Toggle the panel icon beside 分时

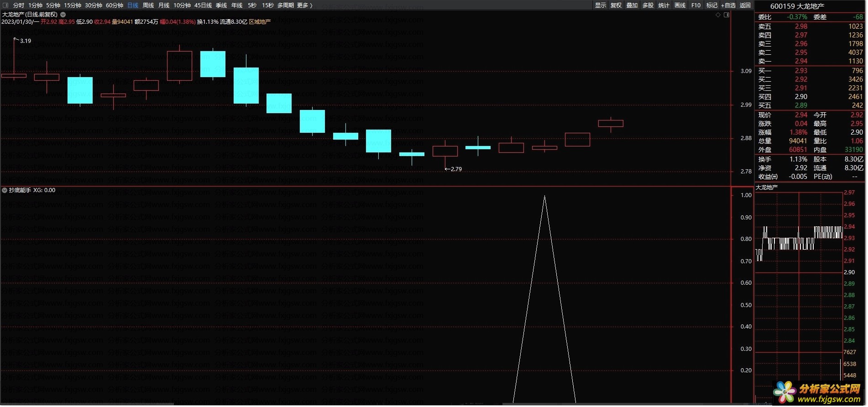pos(6,5)
